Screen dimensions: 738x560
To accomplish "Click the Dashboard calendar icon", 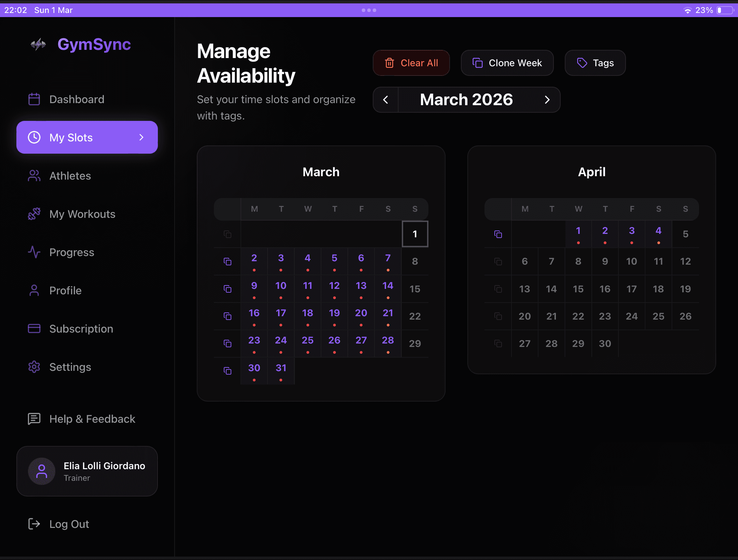I will click(34, 99).
